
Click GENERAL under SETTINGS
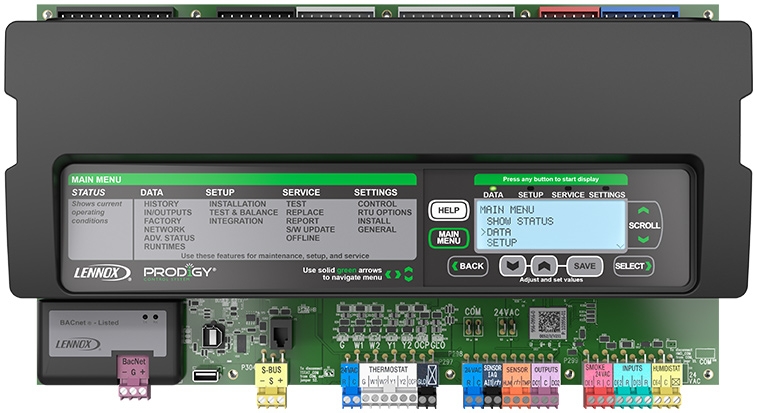(377, 229)
